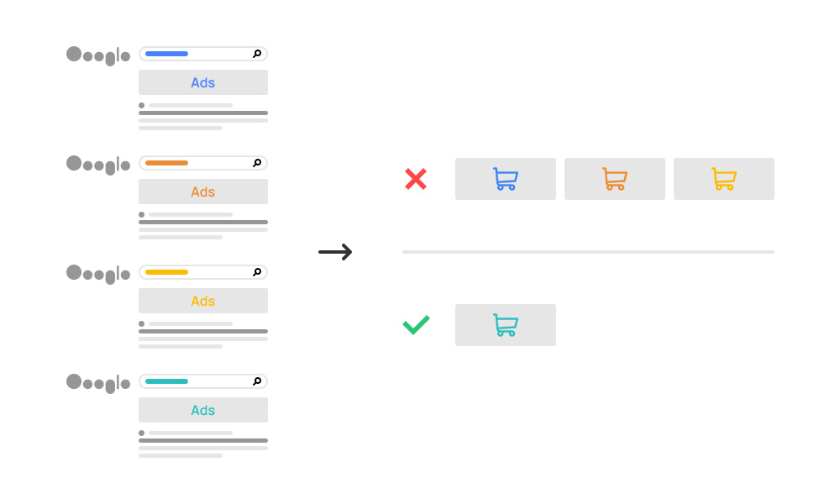The width and height of the screenshot is (840, 504).
Task: Click the black right-pointing arrow
Action: (x=335, y=252)
